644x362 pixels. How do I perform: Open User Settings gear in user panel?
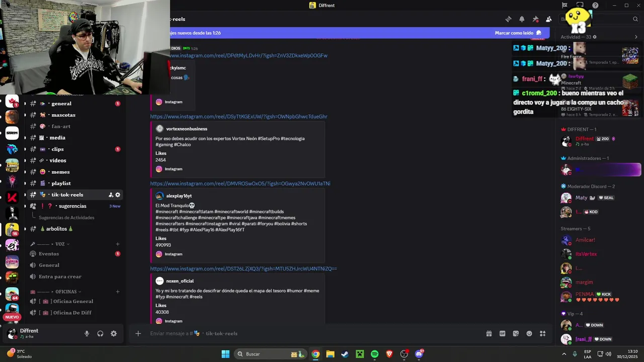coord(114,333)
